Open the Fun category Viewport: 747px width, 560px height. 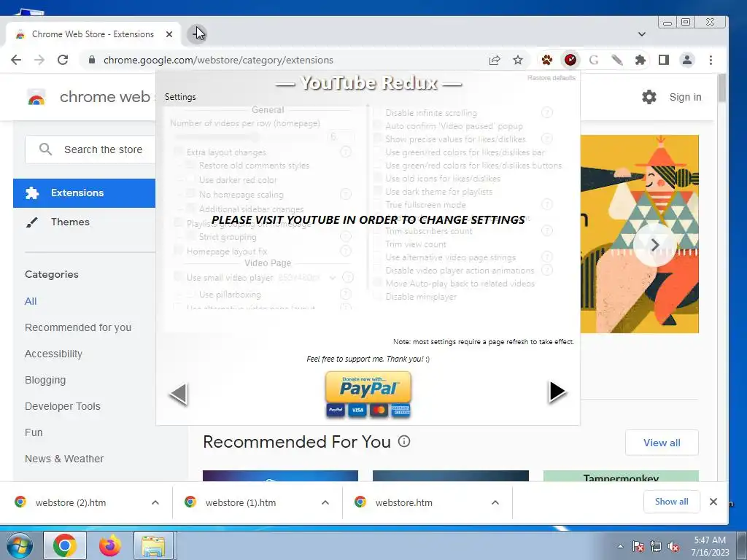click(x=34, y=432)
